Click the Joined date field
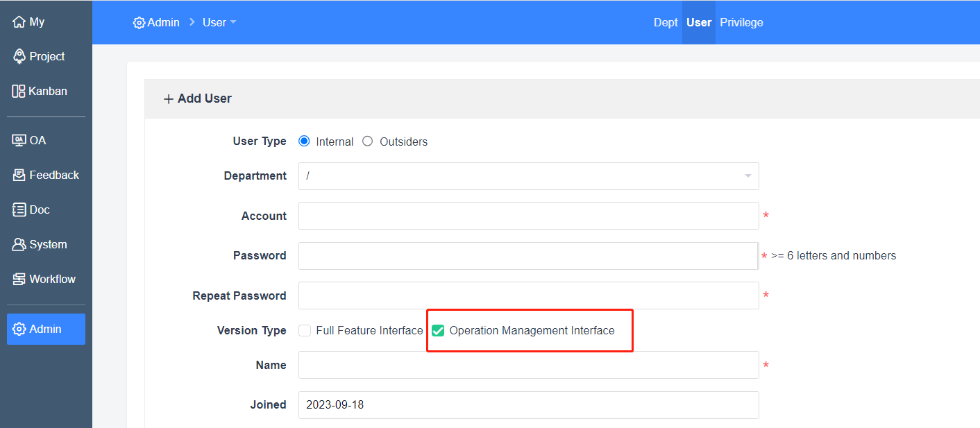Image resolution: width=980 pixels, height=428 pixels. (x=528, y=405)
